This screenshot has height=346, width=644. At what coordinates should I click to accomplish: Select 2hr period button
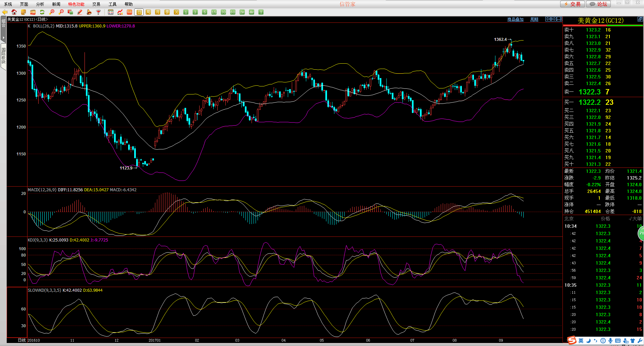click(x=242, y=12)
